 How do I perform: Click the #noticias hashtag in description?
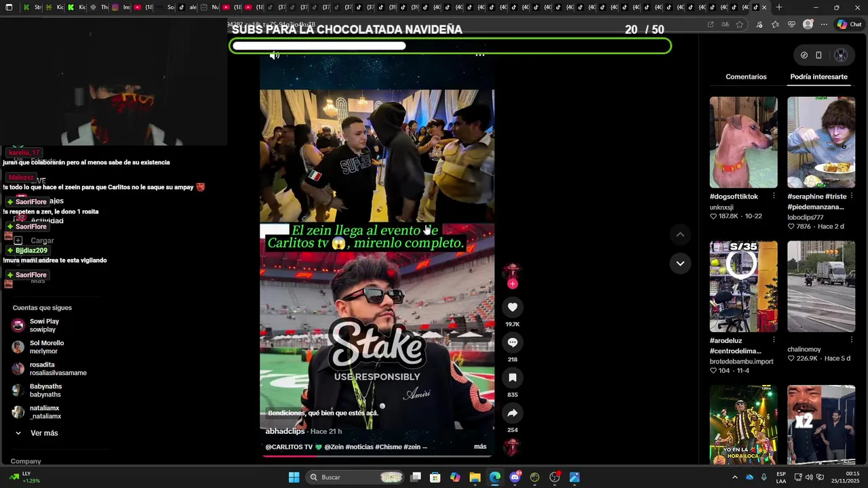pos(359,447)
